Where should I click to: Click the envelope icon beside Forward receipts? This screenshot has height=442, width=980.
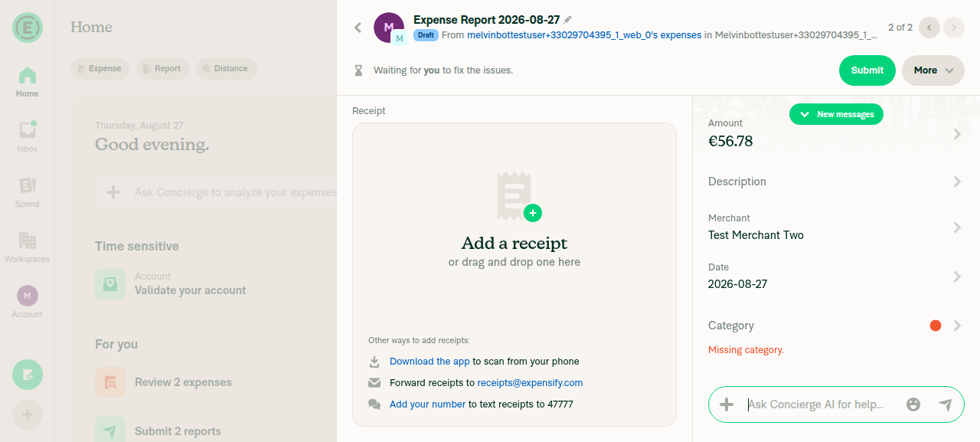(374, 383)
